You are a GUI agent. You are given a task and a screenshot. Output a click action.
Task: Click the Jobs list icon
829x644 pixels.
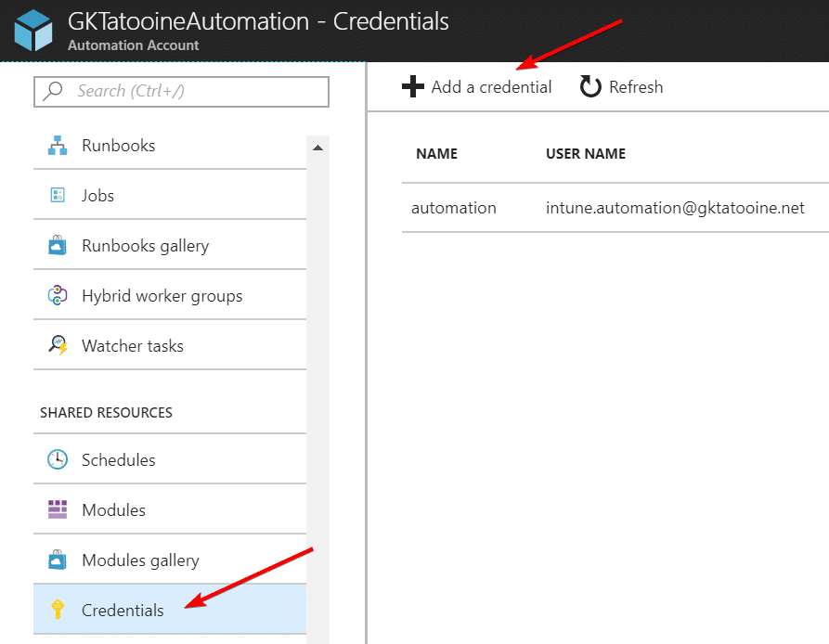[58, 195]
